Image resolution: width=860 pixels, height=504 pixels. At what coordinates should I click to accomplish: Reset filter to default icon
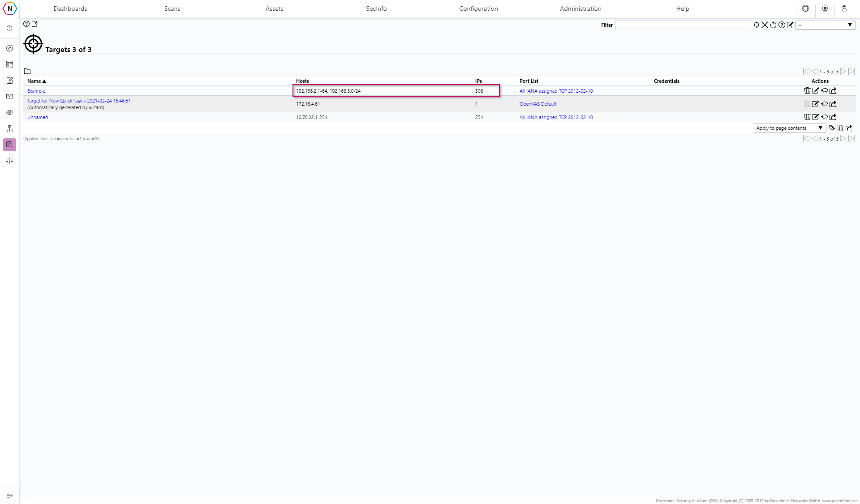[773, 25]
